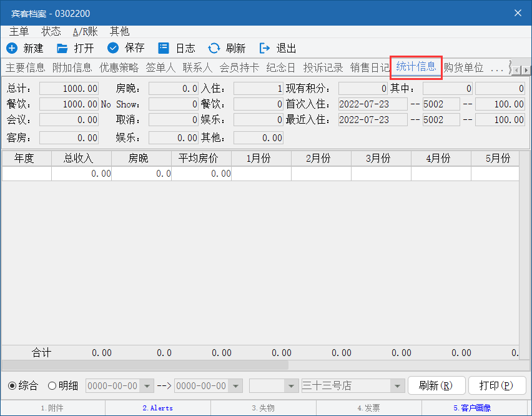Click the 保存 checkmark icon
The width and height of the screenshot is (532, 416).
pos(113,48)
